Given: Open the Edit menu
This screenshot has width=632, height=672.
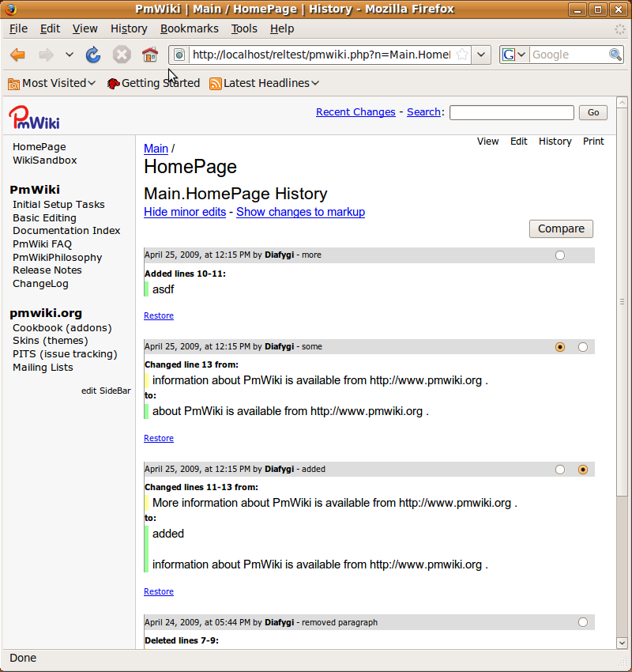Looking at the screenshot, I should pos(50,28).
